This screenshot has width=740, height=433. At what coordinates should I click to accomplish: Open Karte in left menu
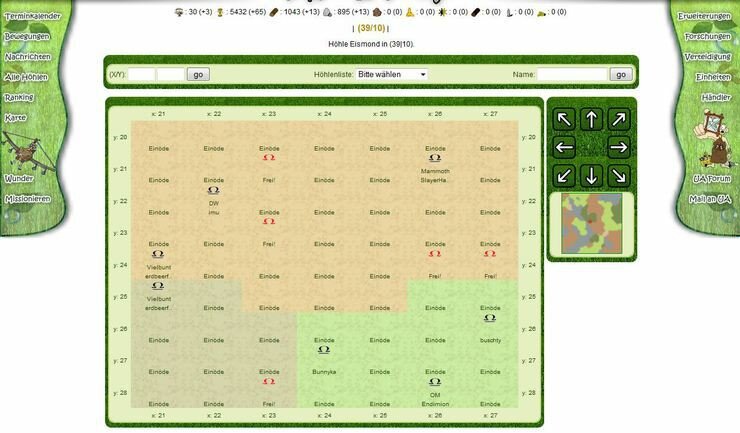pos(16,118)
